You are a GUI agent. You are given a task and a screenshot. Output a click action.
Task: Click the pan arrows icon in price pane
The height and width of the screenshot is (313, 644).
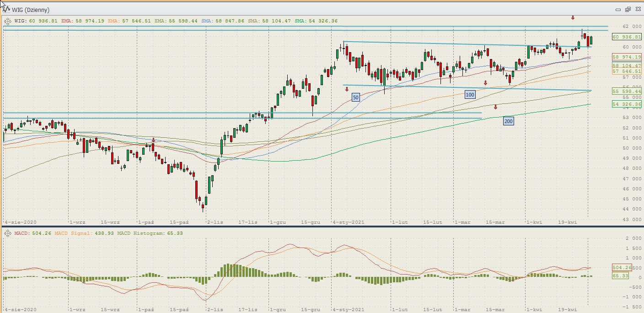[x=8, y=21]
